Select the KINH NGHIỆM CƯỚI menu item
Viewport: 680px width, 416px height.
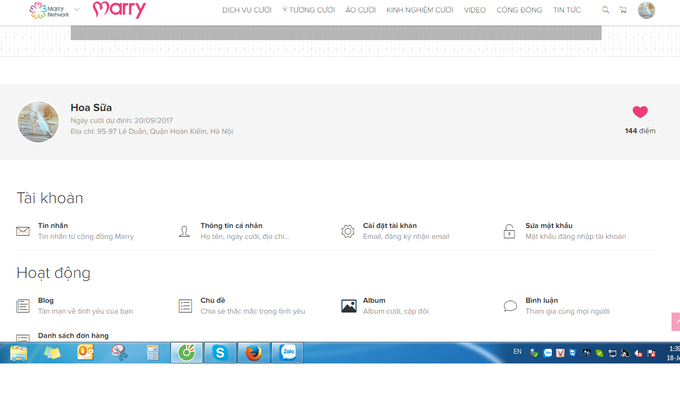(419, 10)
